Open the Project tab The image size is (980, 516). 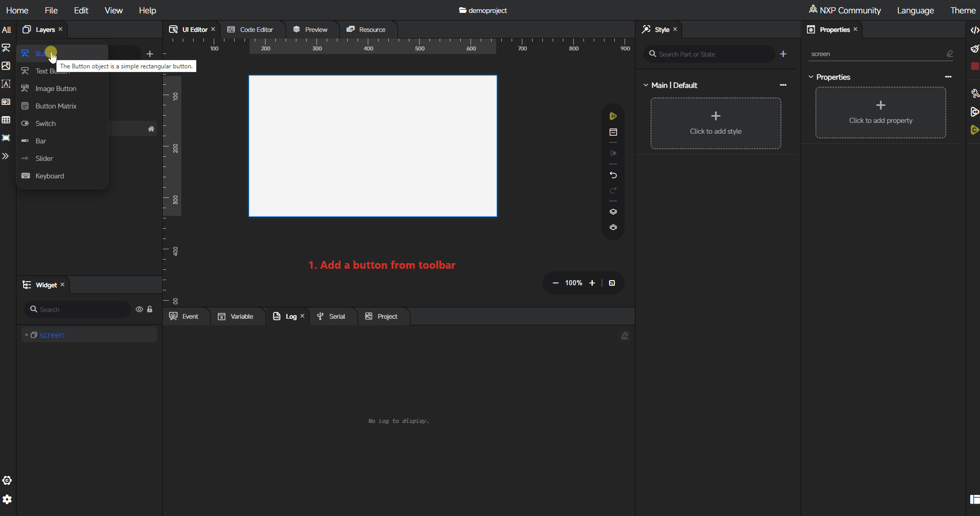pos(382,316)
